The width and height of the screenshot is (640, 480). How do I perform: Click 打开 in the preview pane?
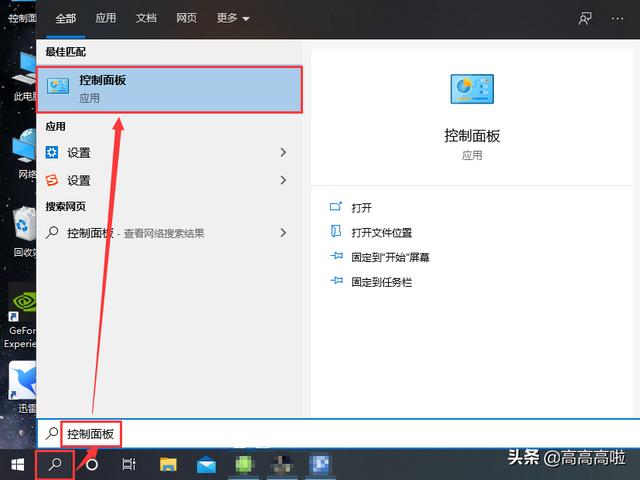(x=361, y=207)
